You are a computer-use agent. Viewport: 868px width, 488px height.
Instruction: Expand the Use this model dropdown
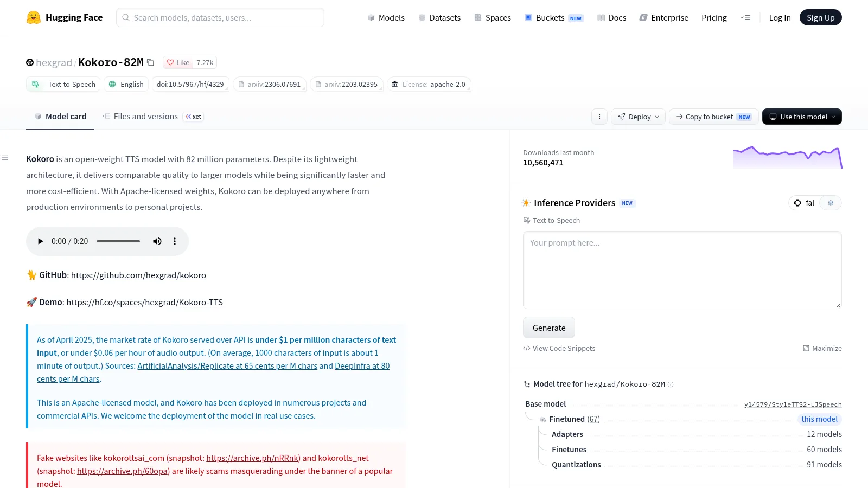pos(802,117)
